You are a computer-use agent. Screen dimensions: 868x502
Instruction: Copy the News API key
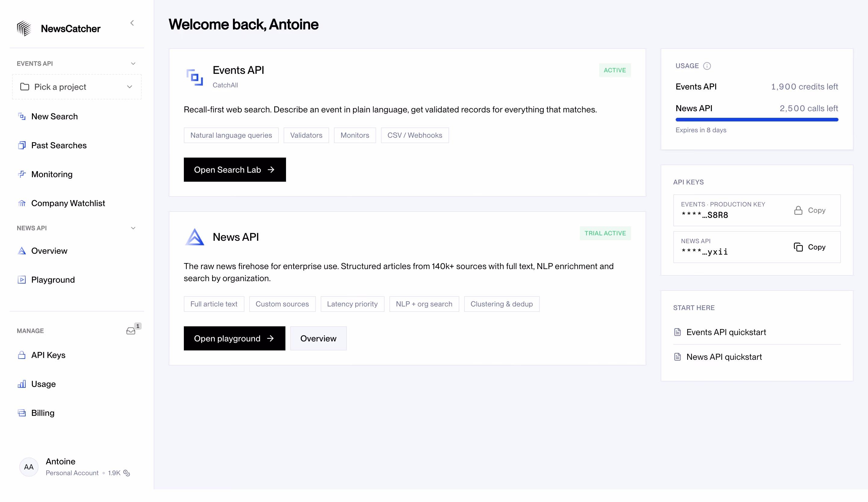810,247
